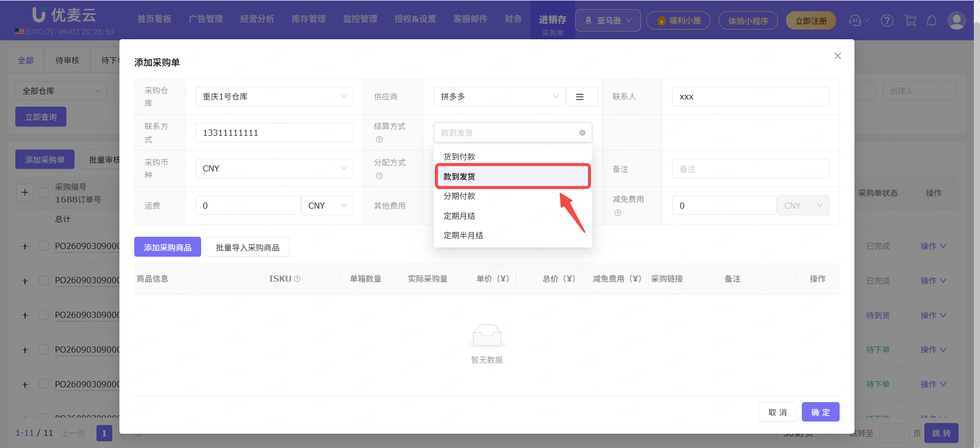The height and width of the screenshot is (448, 980).
Task: Click into the 联系方式 phone field
Action: [275, 133]
